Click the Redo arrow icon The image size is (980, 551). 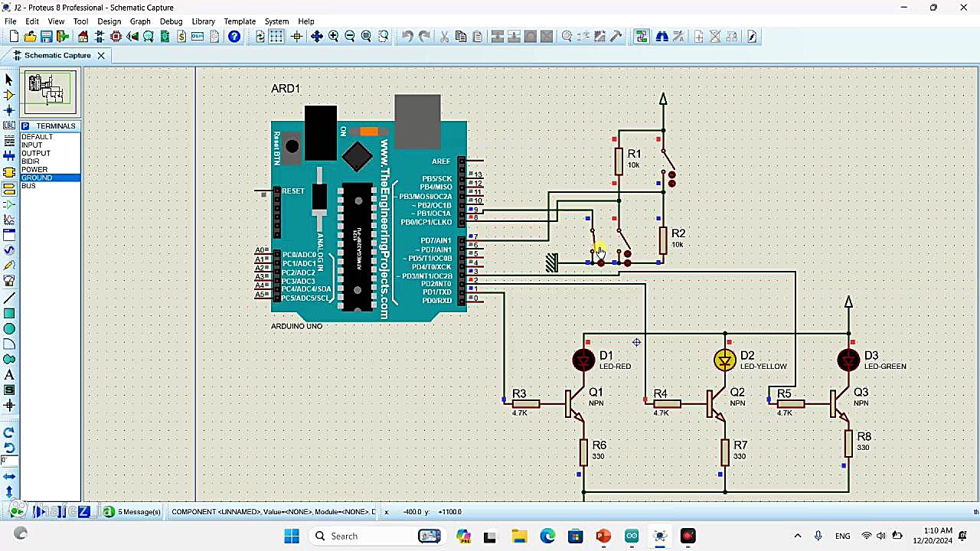click(x=424, y=37)
